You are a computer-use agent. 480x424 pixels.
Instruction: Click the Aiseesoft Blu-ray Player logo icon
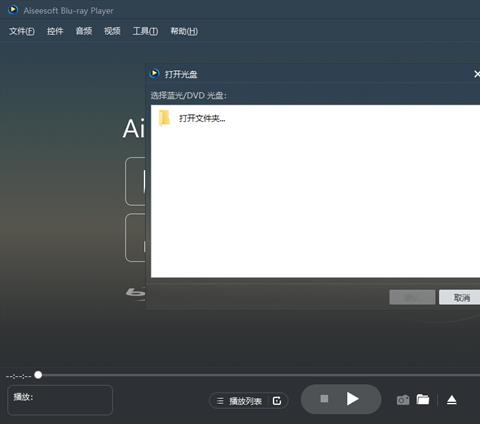(13, 10)
